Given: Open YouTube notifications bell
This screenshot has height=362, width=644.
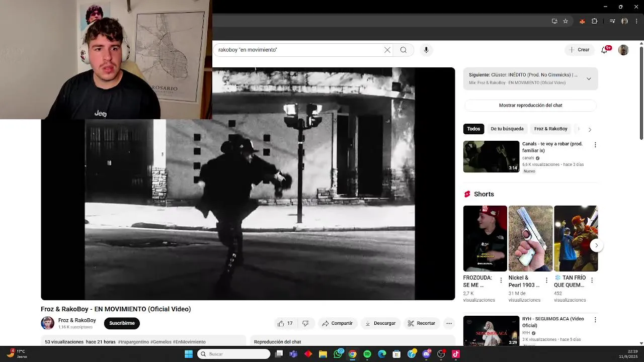Looking at the screenshot, I should click(x=604, y=50).
